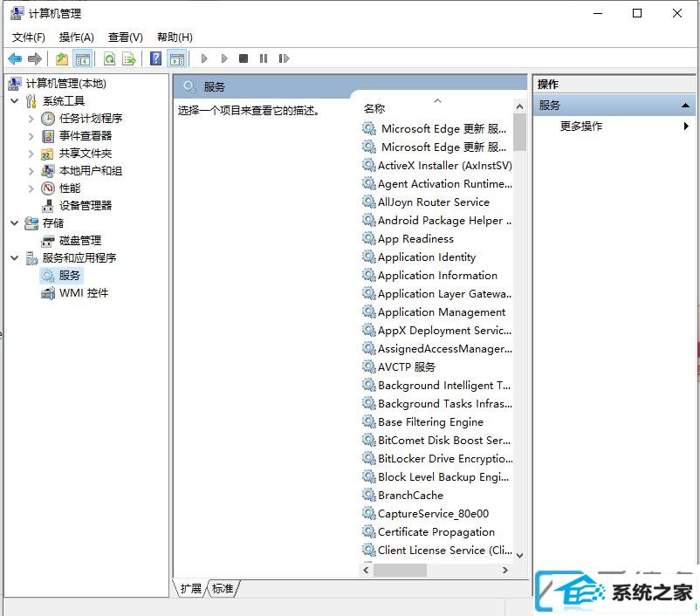This screenshot has height=616, width=700.
Task: Toggle the show/hide console tree icon
Action: tap(83, 58)
